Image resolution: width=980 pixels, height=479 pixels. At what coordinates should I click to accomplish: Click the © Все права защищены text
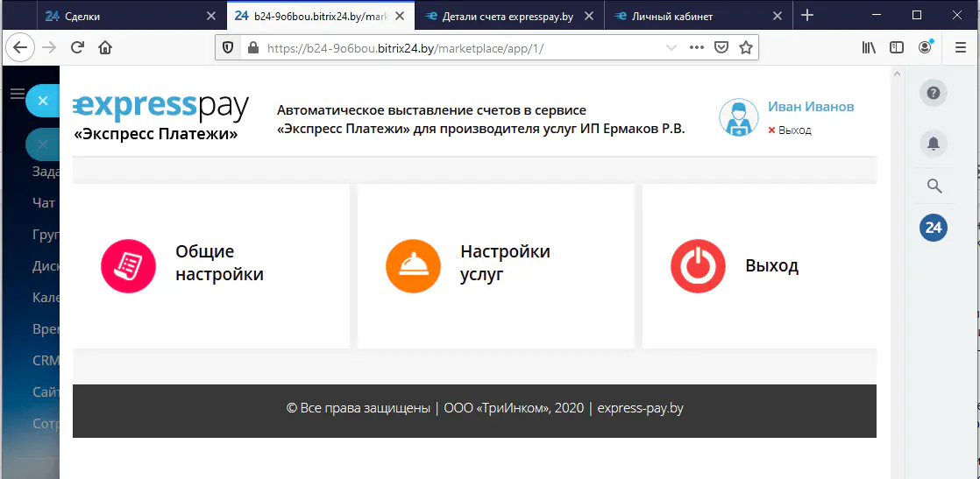[359, 408]
